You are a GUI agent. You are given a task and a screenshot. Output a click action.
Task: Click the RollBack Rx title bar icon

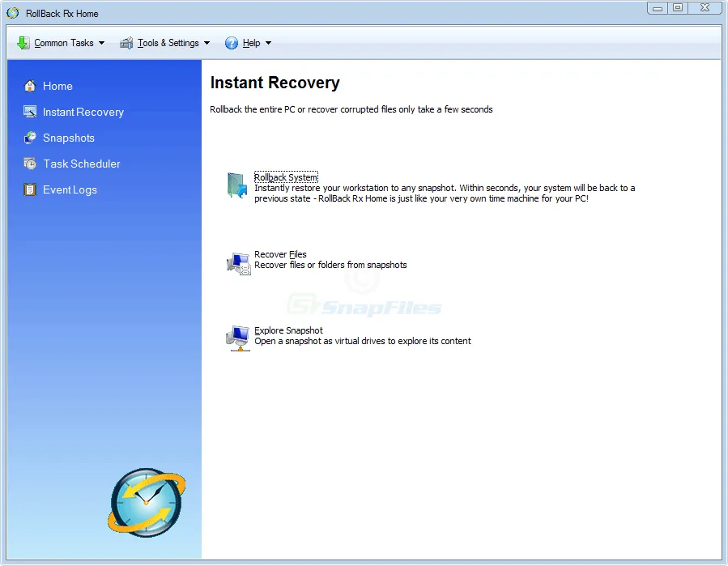13,14
